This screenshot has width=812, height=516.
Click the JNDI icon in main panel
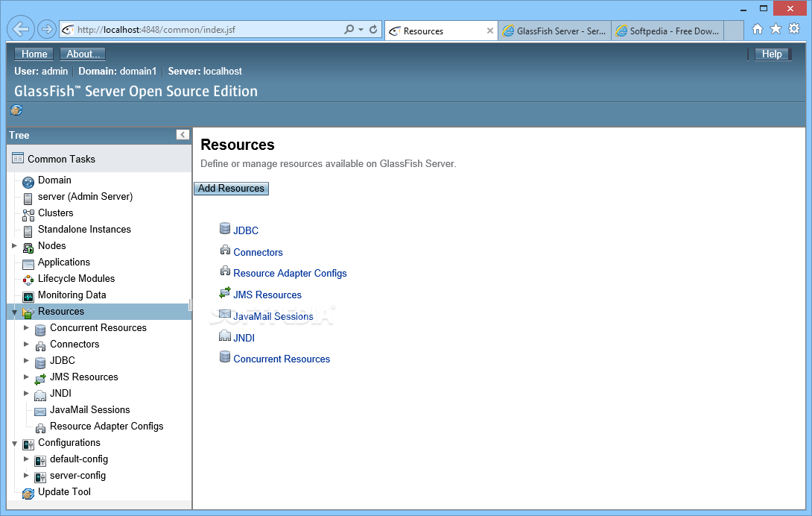tap(225, 336)
